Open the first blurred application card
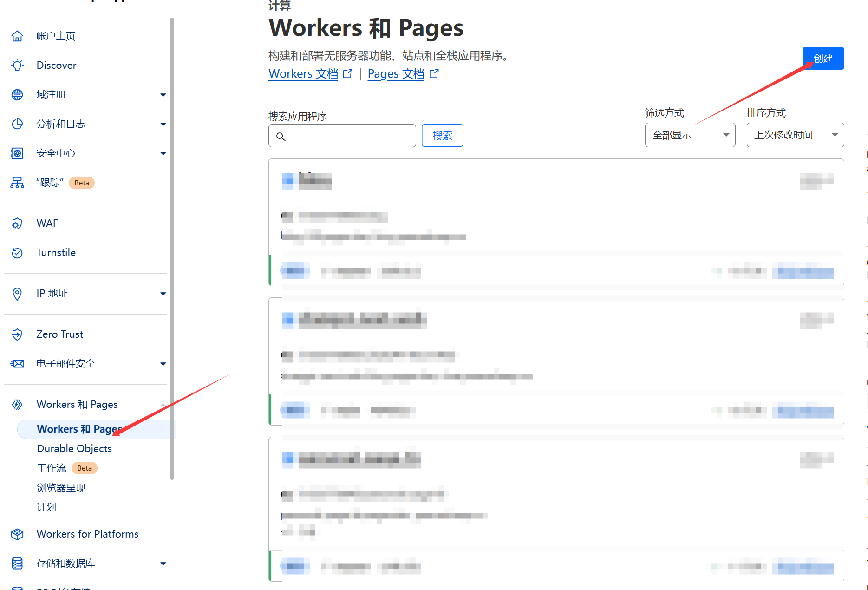The height and width of the screenshot is (590, 868). 556,222
